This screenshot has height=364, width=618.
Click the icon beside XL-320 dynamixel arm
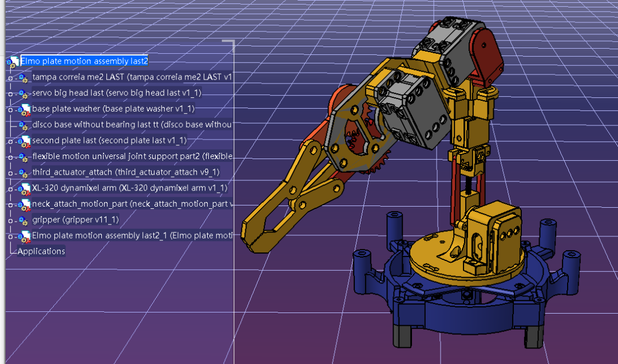click(x=25, y=189)
